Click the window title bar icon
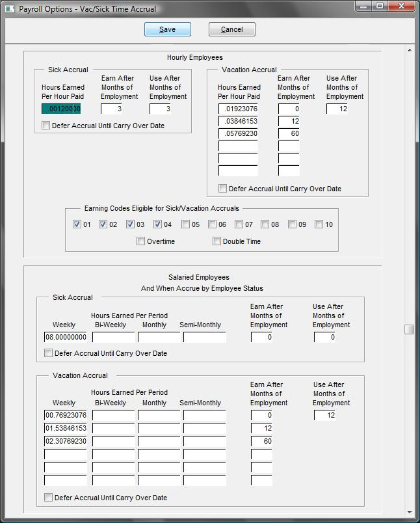Screen dimensions: 420x523 [x=10, y=8]
